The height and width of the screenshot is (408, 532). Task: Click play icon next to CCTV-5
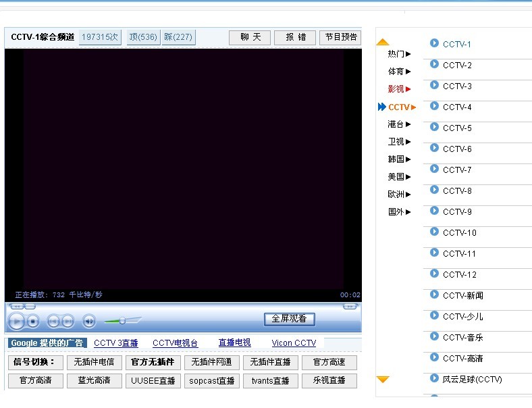(434, 127)
